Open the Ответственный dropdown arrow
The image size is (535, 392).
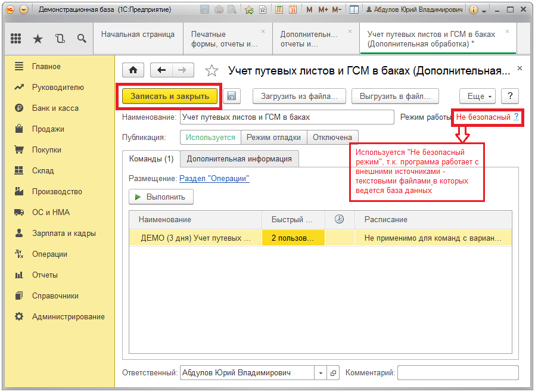tap(321, 373)
